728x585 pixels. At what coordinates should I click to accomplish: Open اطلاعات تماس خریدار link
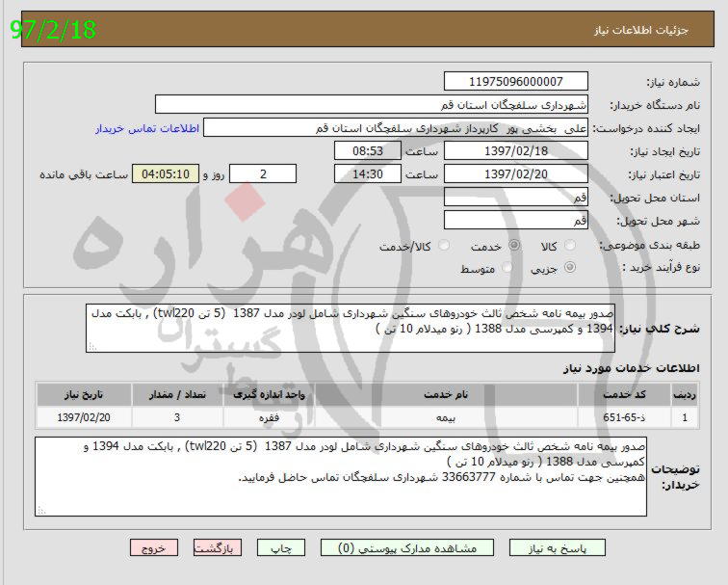click(x=147, y=128)
